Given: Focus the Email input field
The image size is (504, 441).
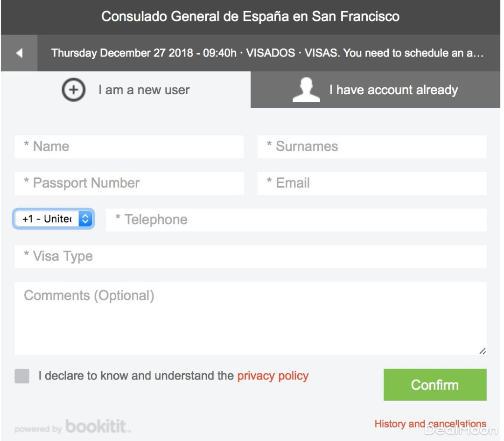Looking at the screenshot, I should [372, 183].
